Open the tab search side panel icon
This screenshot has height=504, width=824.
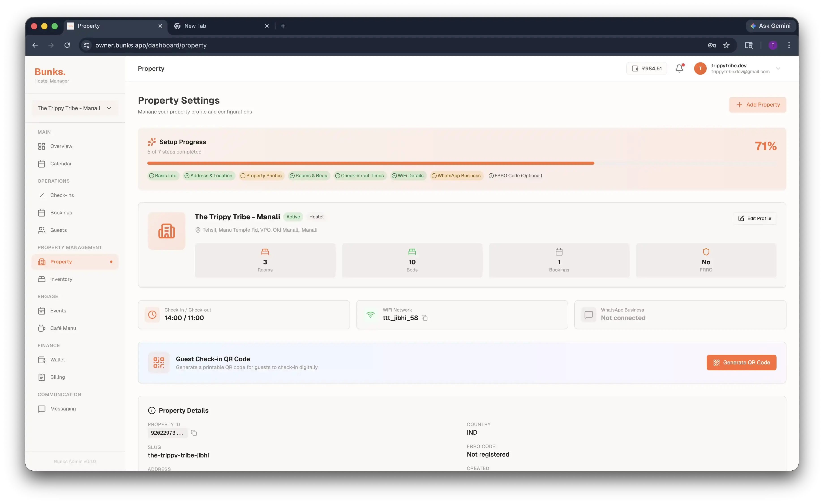click(749, 45)
